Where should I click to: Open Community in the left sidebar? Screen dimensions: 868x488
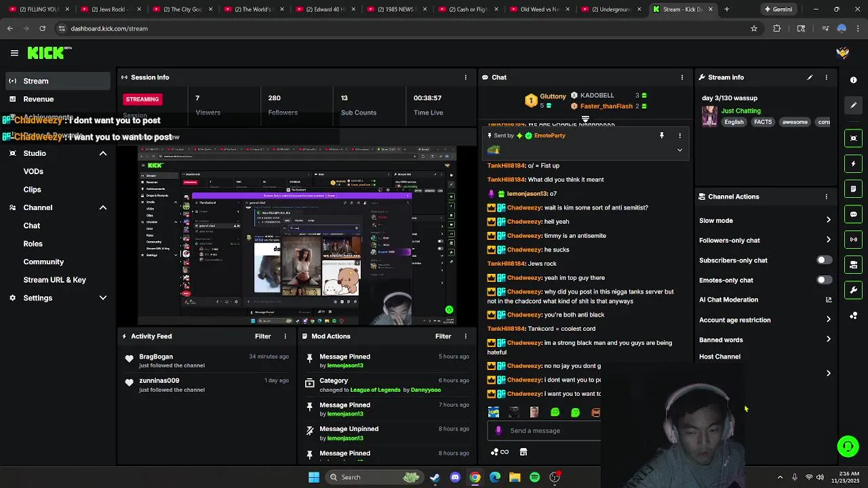pos(43,262)
